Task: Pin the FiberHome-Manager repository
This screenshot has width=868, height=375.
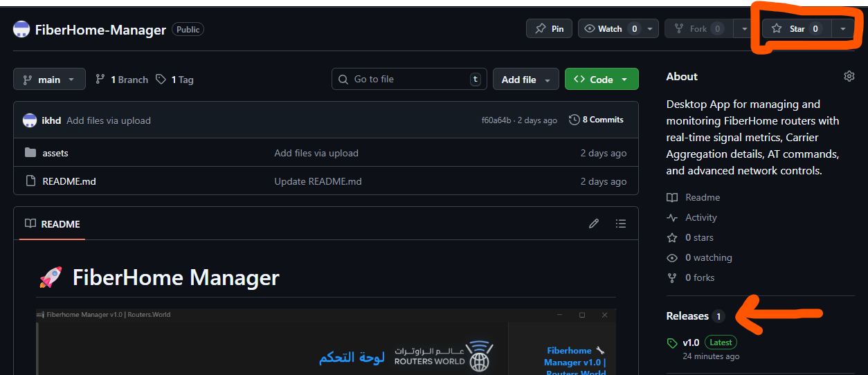Action: 550,28
